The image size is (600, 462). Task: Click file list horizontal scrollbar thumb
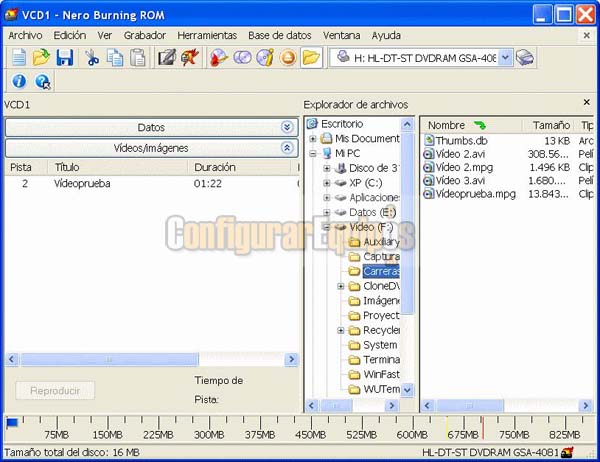pos(470,405)
